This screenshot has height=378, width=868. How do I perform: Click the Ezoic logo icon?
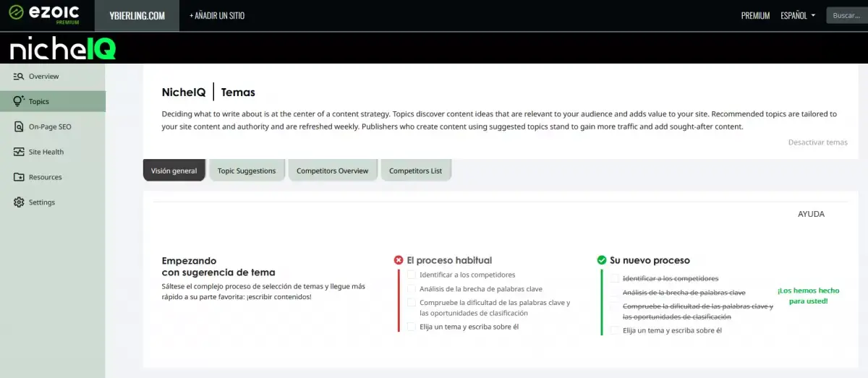click(16, 12)
